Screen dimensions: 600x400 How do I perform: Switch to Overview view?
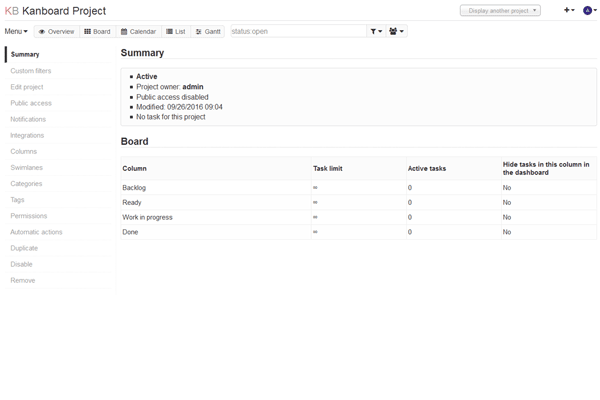56,31
